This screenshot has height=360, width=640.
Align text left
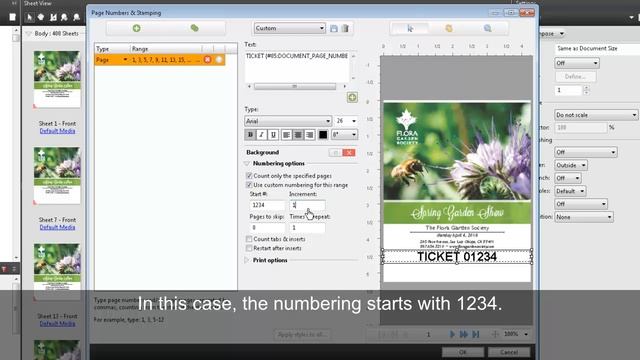click(x=287, y=134)
